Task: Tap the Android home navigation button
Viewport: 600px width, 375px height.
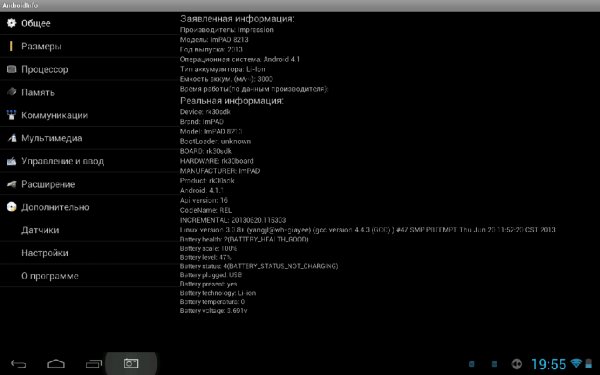Action: (56, 364)
